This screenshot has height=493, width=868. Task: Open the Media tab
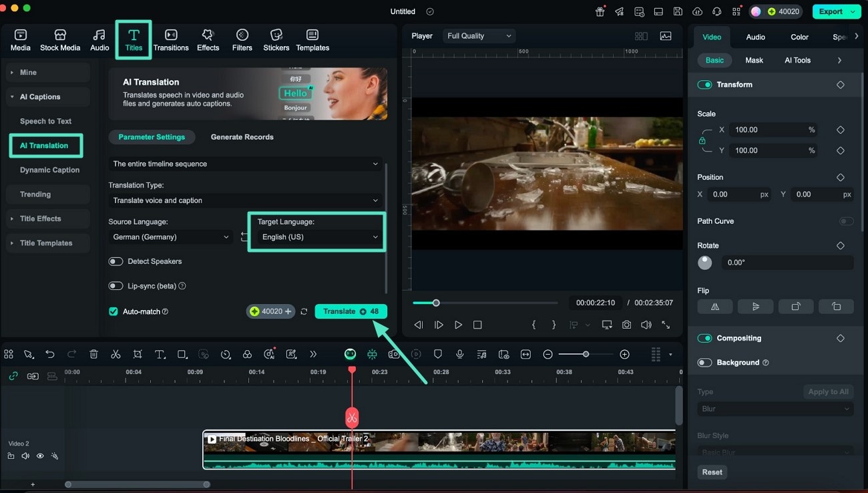[x=20, y=40]
